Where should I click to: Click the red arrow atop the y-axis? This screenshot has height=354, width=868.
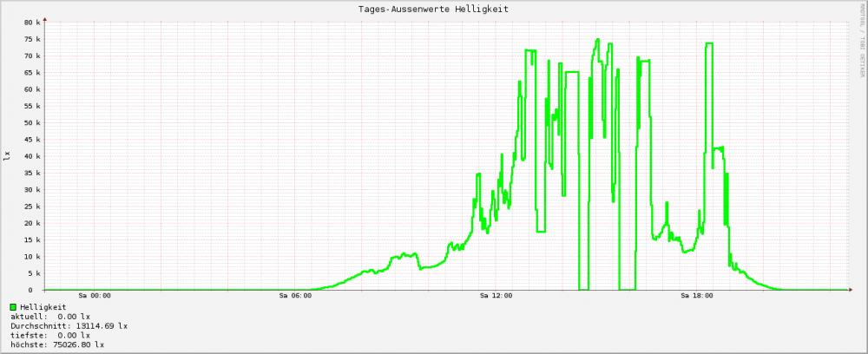45,18
